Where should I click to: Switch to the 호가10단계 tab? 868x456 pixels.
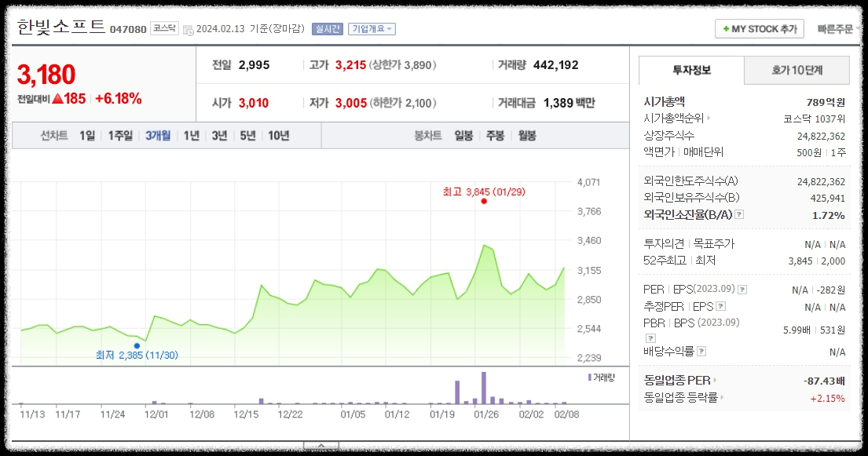point(797,71)
